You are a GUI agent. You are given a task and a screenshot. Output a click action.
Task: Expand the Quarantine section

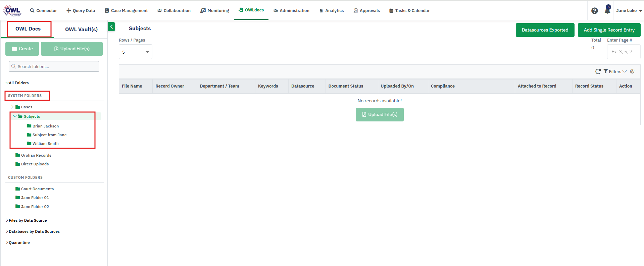coord(7,243)
